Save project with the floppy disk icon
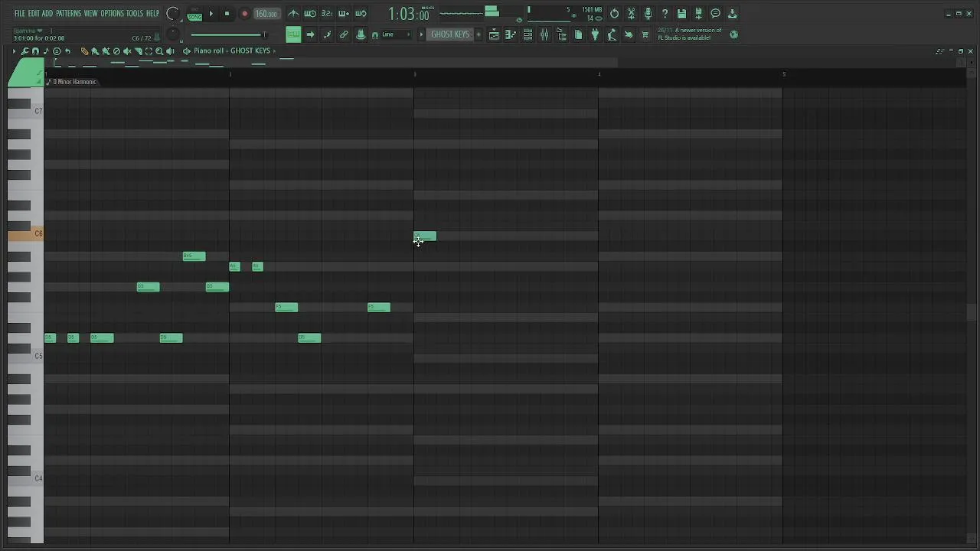 click(x=681, y=14)
